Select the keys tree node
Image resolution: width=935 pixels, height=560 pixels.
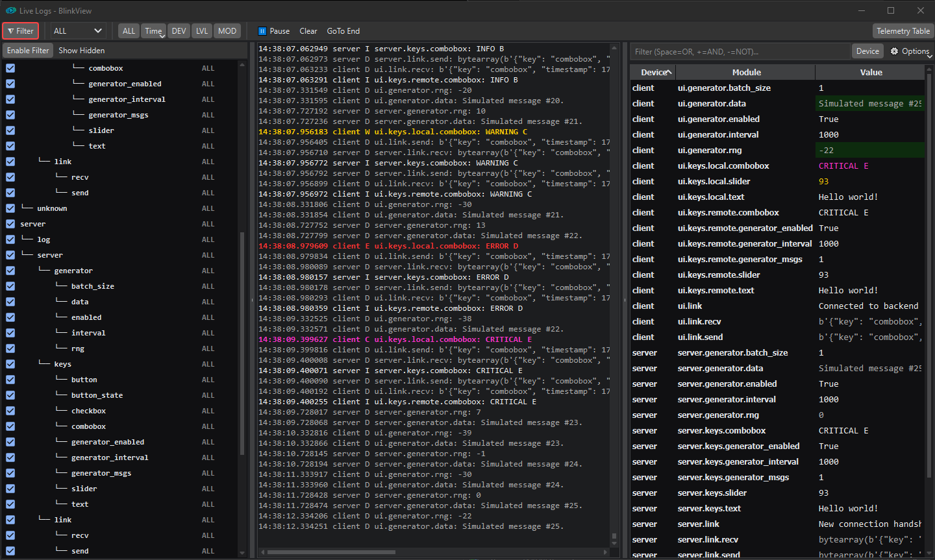coord(63,364)
